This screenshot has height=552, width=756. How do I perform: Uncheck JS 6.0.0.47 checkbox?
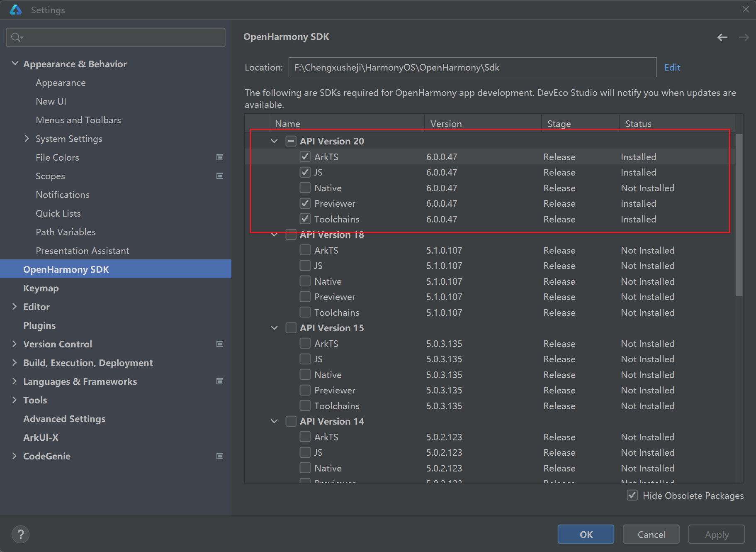click(305, 172)
